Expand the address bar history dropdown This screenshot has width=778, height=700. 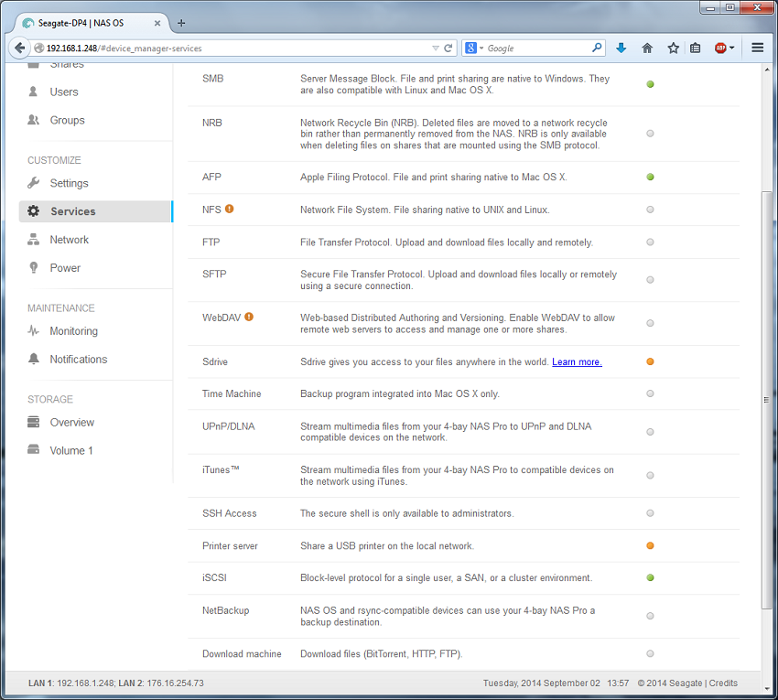436,48
